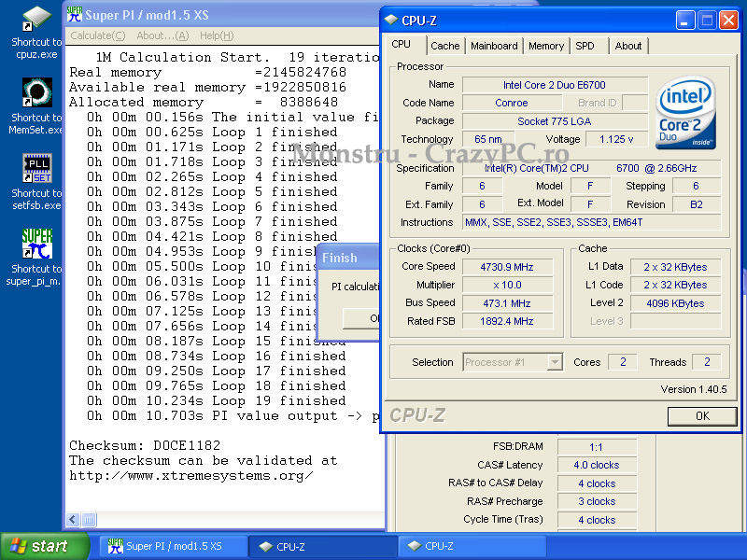The image size is (747, 560).
Task: Click the Voltage value 1.125 v
Action: (616, 139)
